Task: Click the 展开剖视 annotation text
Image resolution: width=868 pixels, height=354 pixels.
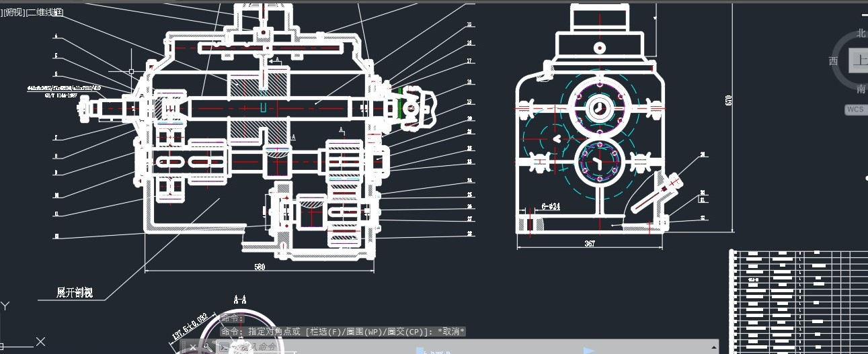Action: point(75,292)
